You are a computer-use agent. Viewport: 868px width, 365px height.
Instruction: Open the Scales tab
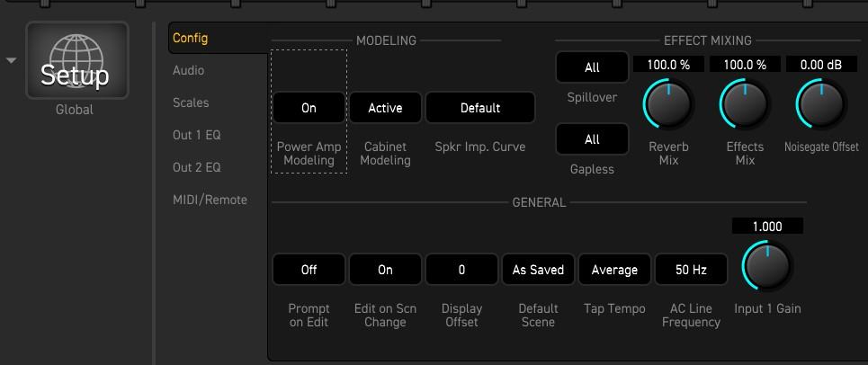tap(191, 102)
